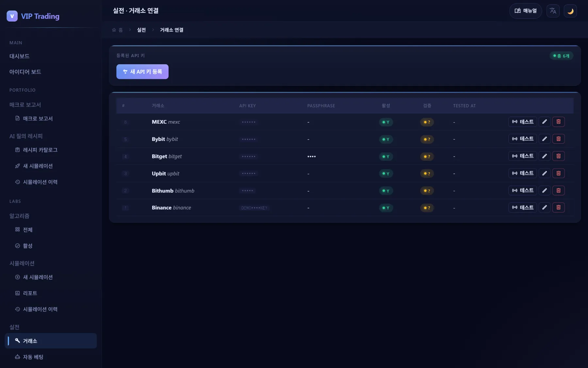Viewport: 588px width, 368px height.
Task: Register a new API key
Action: click(x=142, y=72)
